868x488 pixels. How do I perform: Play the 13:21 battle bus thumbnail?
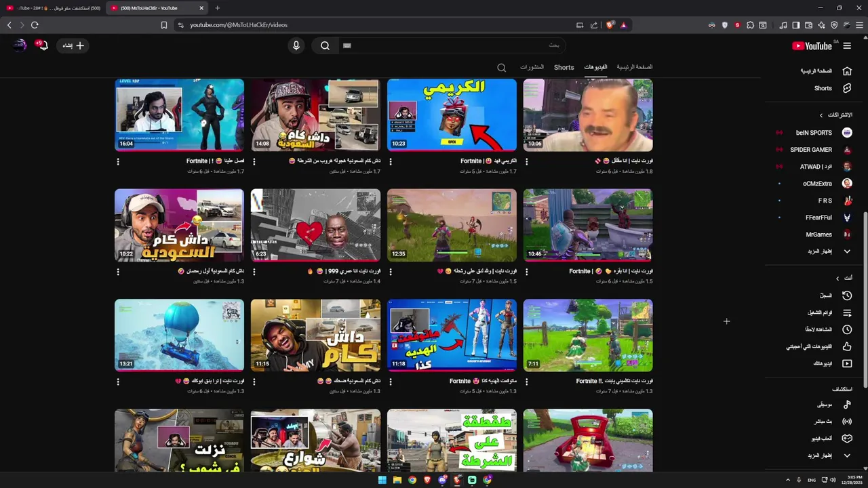[179, 335]
